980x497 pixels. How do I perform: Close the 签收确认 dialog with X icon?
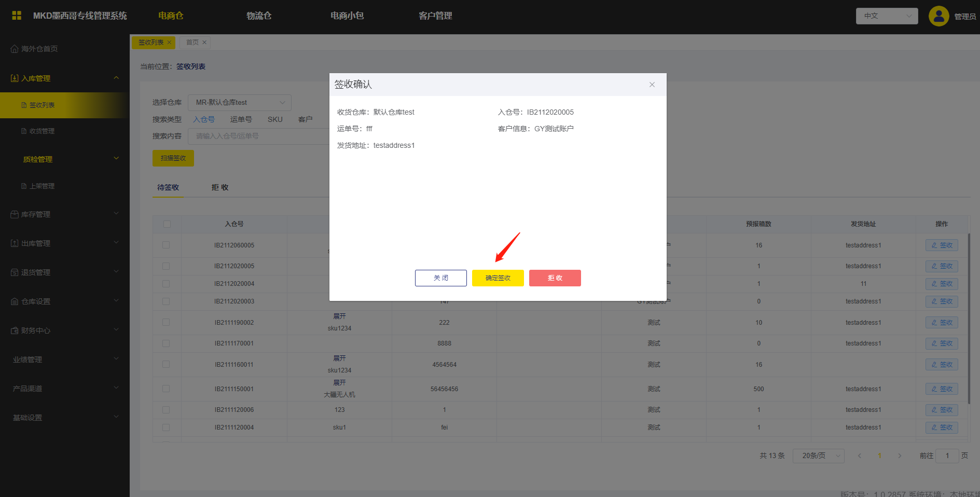point(652,85)
